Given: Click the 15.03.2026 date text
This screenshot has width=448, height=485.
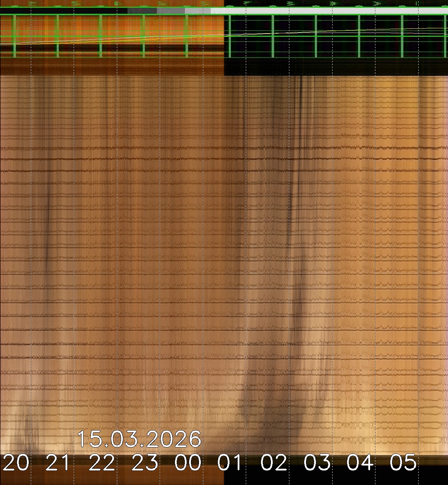Looking at the screenshot, I should click(139, 439).
